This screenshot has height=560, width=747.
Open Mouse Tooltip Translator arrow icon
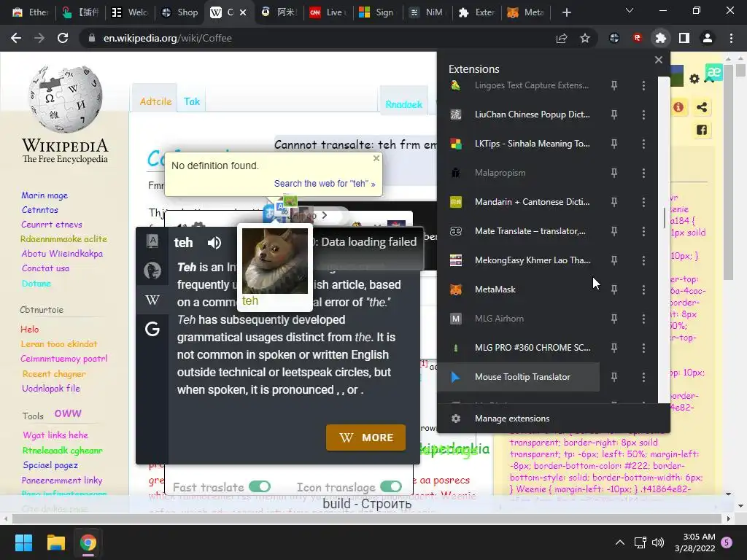[456, 377]
